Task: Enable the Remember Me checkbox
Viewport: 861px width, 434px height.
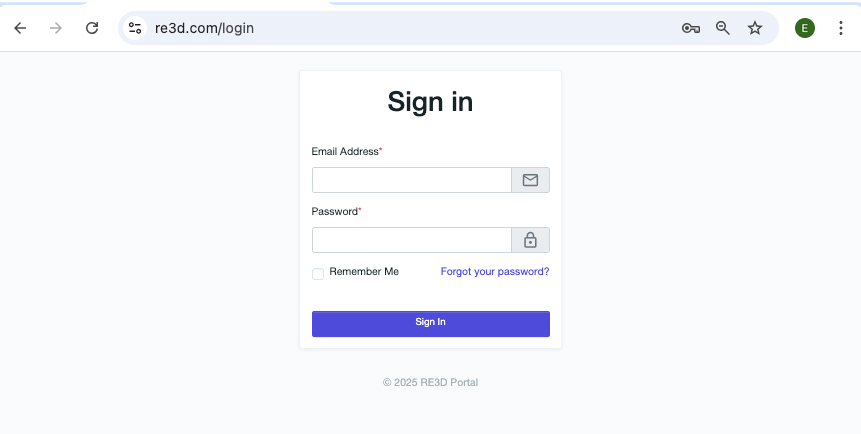Action: [x=318, y=273]
